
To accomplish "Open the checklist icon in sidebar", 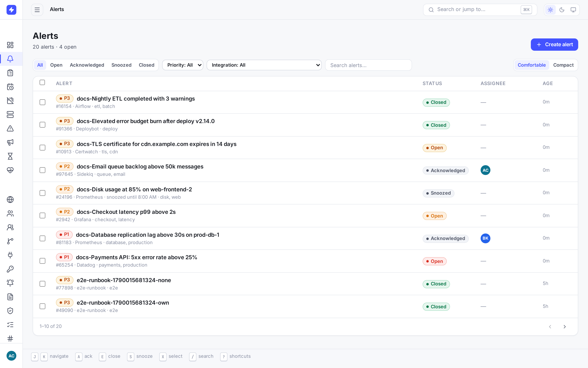I will 10,325.
